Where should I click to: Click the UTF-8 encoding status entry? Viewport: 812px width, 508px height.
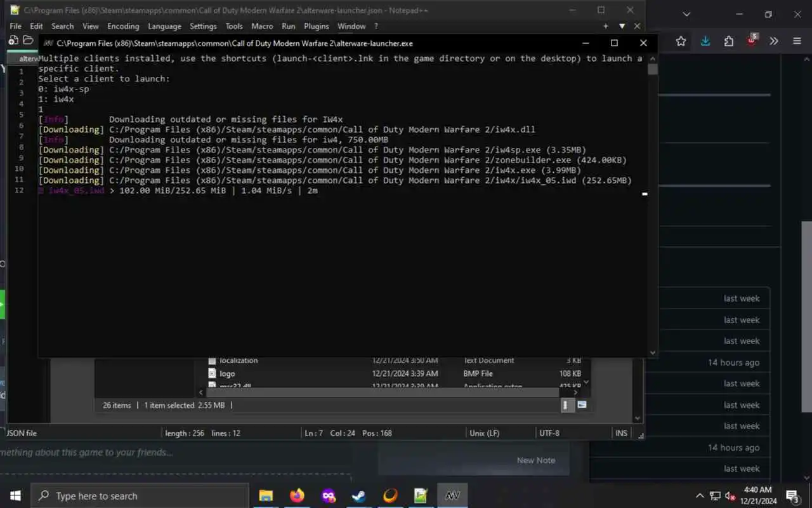[549, 433]
